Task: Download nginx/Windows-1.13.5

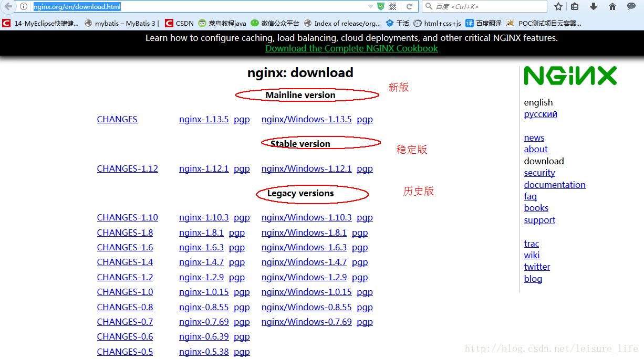Action: click(x=307, y=119)
